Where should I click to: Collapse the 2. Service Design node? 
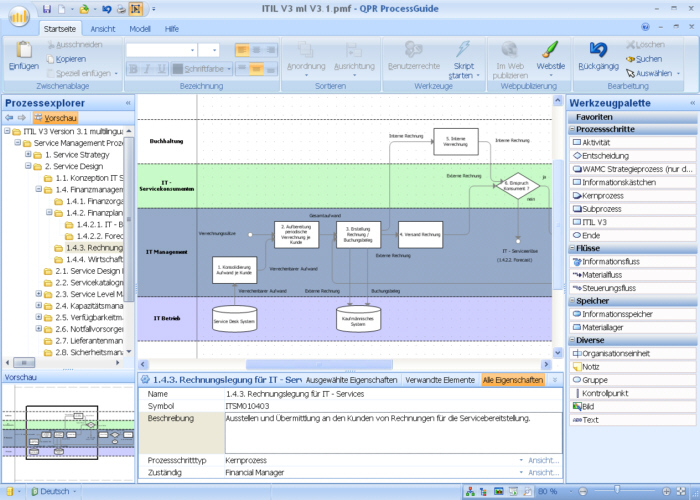click(28, 166)
